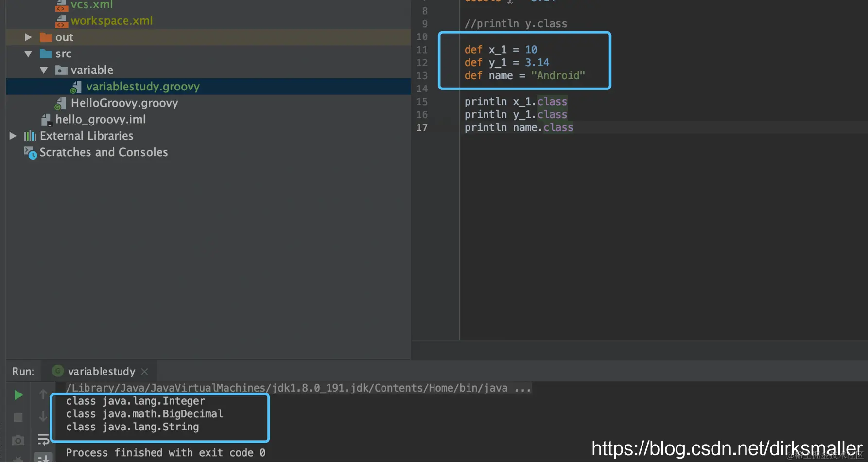Expand External Libraries node
Image resolution: width=868 pixels, height=464 pixels.
pyautogui.click(x=13, y=136)
